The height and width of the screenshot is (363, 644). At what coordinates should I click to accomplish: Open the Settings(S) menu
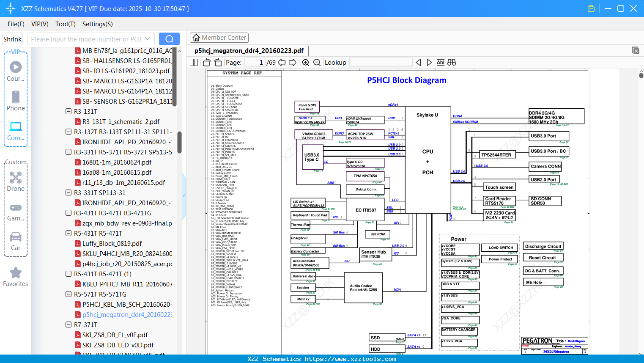tap(97, 24)
